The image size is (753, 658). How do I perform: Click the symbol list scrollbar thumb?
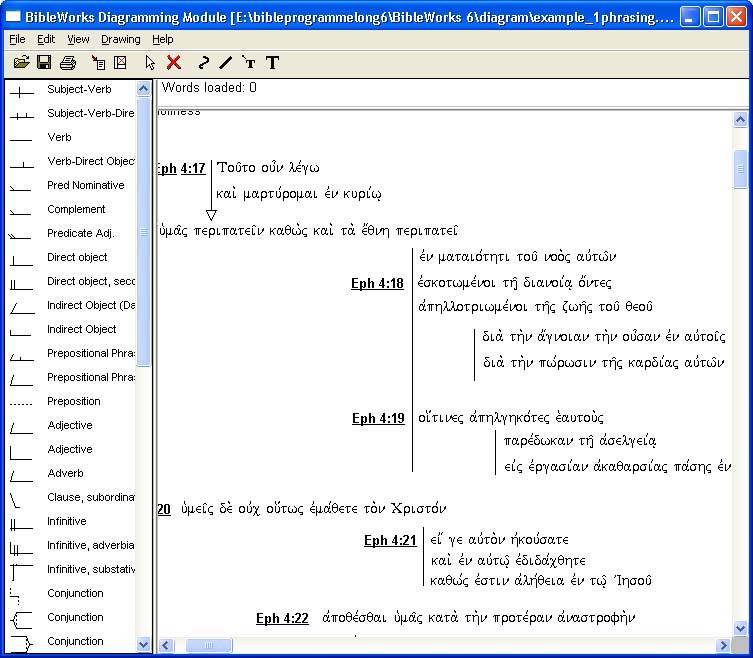[x=143, y=232]
